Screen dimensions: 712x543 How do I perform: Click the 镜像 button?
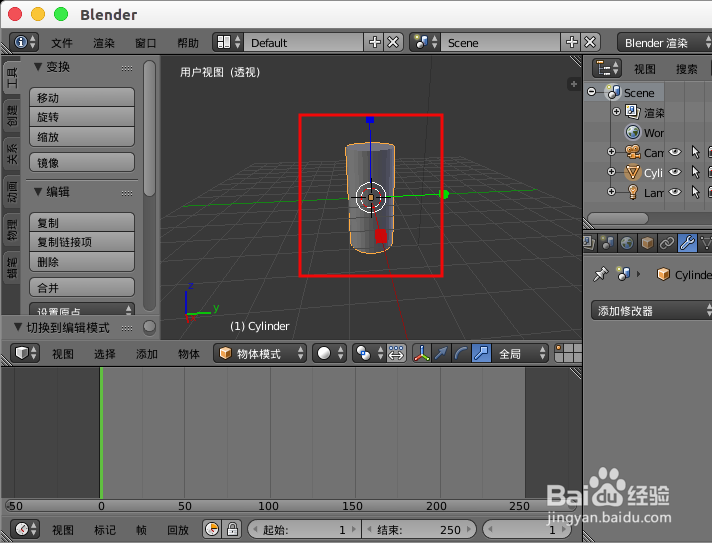82,163
